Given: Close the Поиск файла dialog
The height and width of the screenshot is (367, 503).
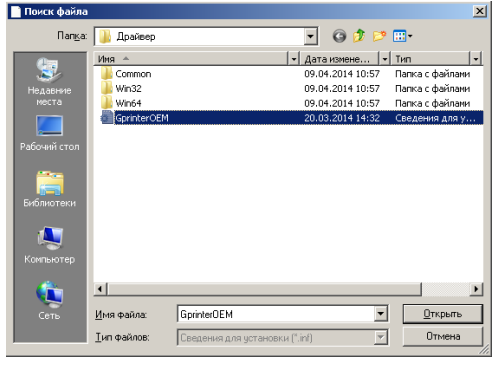Looking at the screenshot, I should (x=479, y=11).
